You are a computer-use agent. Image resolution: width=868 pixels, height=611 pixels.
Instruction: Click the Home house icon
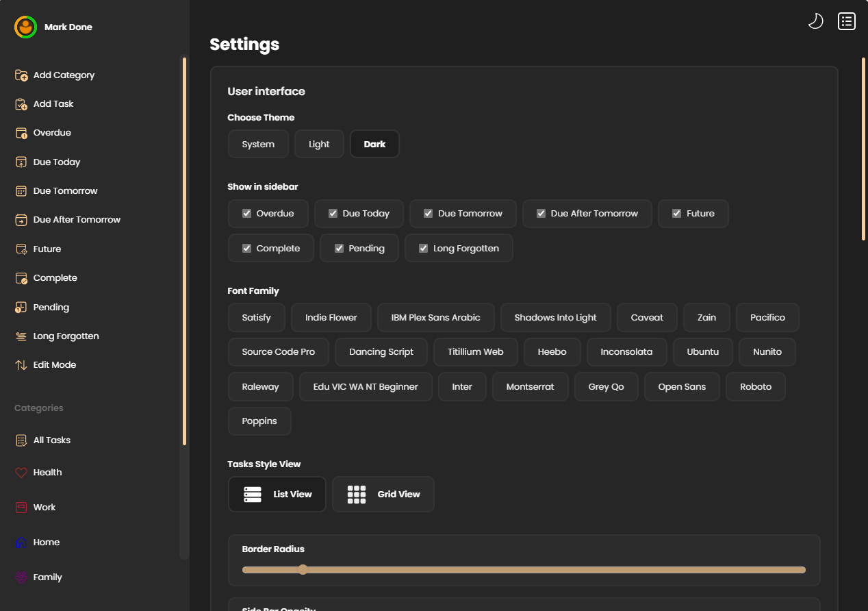click(x=21, y=543)
